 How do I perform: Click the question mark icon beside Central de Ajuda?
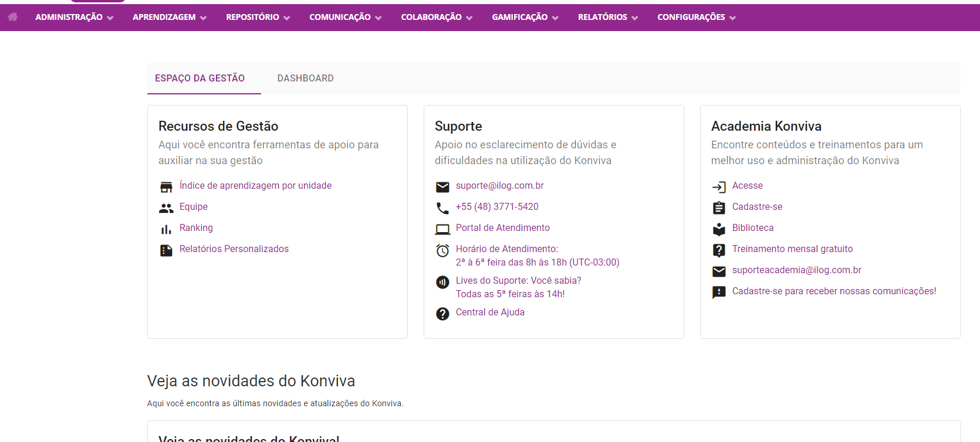click(x=442, y=314)
